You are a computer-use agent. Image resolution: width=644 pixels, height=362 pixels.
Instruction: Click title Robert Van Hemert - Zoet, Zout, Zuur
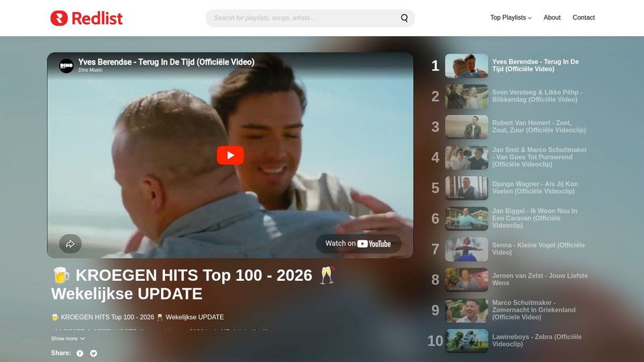point(539,127)
